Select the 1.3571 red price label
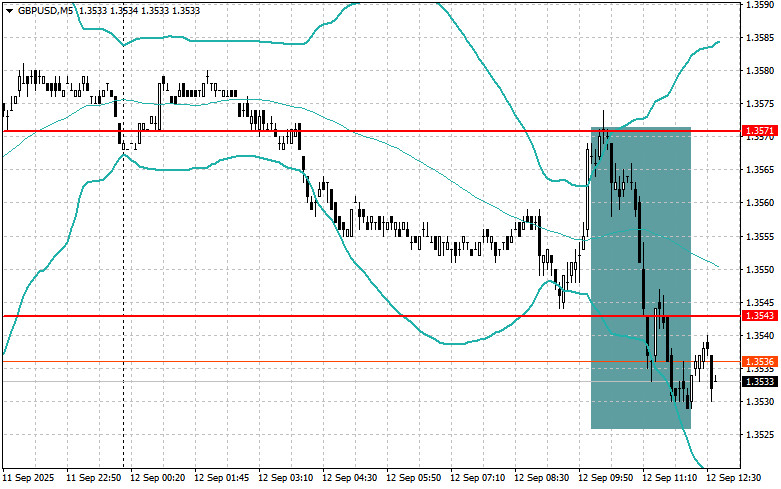This screenshot has width=781, height=489. [760, 131]
